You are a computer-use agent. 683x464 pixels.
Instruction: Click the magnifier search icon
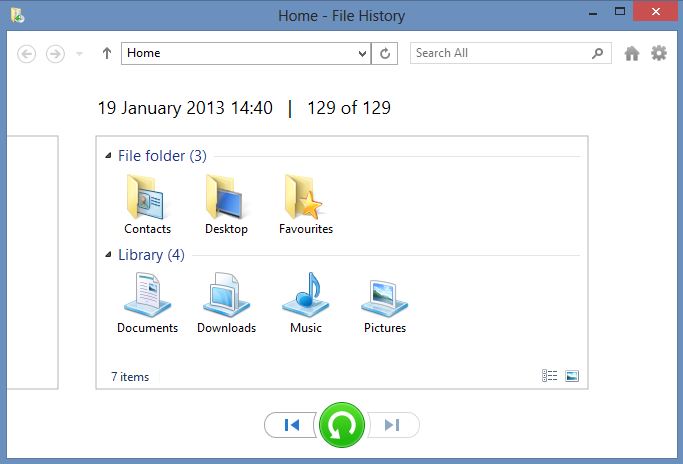click(x=598, y=53)
